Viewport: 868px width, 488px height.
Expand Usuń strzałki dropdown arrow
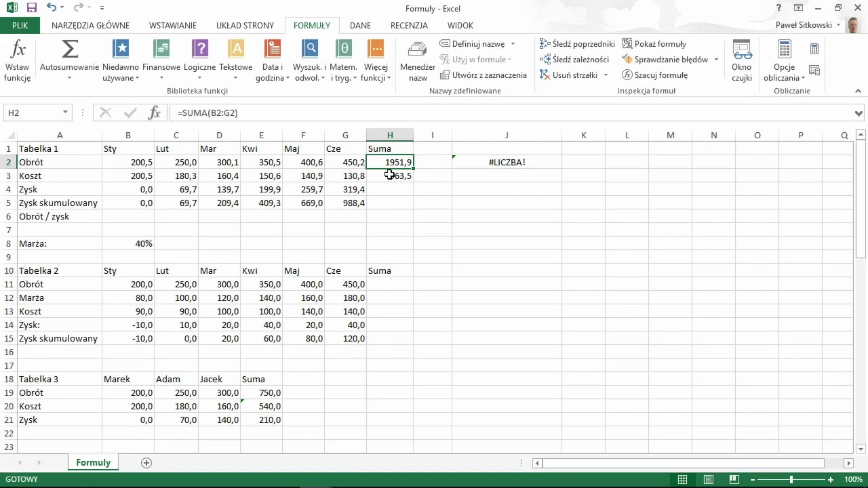(606, 75)
